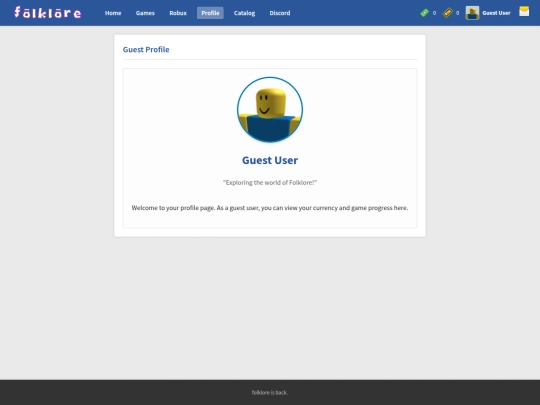Click the Folklore logo in the header
Screen dimensions: 540x405
click(48, 13)
